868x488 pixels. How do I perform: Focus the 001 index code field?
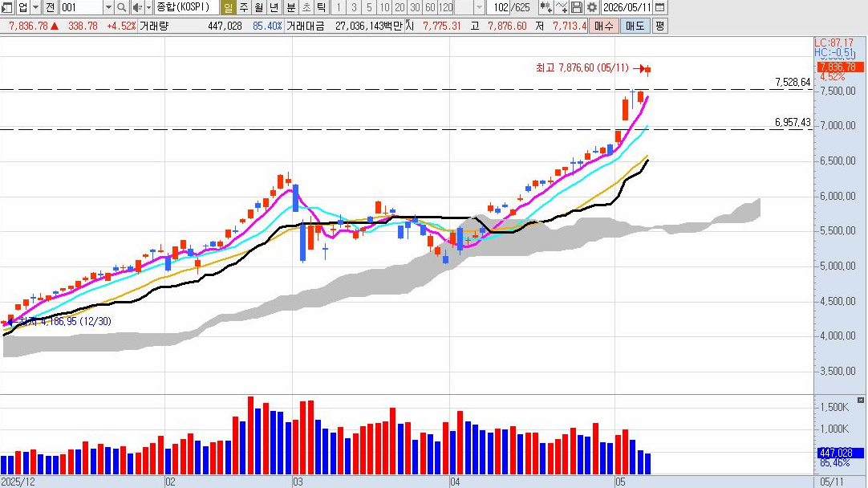pos(81,7)
